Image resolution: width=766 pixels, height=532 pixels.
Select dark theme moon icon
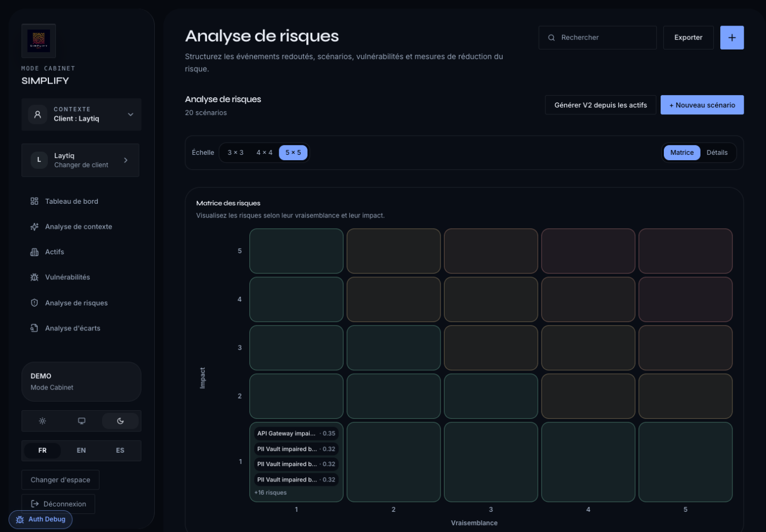[120, 421]
